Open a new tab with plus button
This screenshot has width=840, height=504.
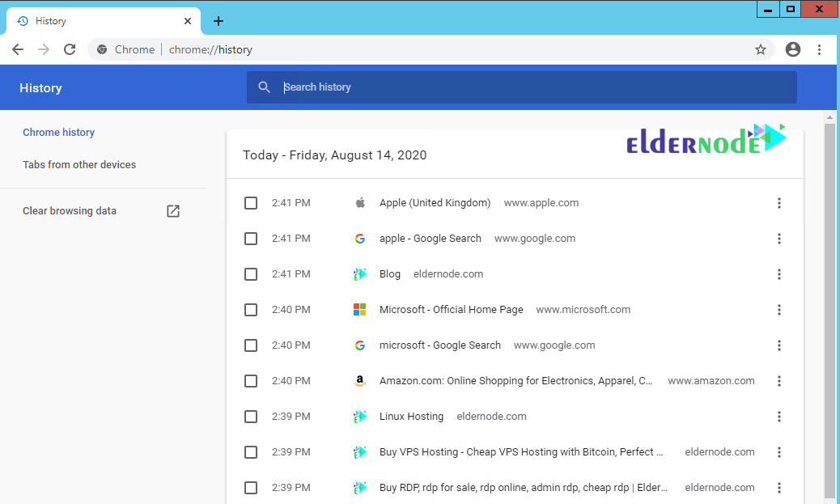pyautogui.click(x=218, y=21)
